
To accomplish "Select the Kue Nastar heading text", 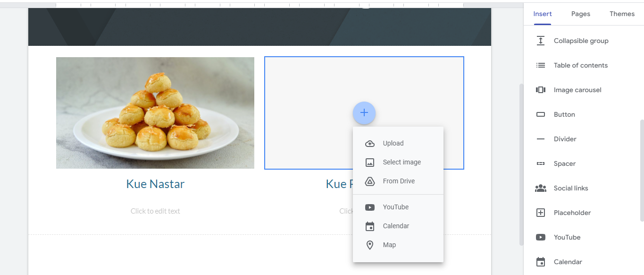I will click(x=155, y=184).
